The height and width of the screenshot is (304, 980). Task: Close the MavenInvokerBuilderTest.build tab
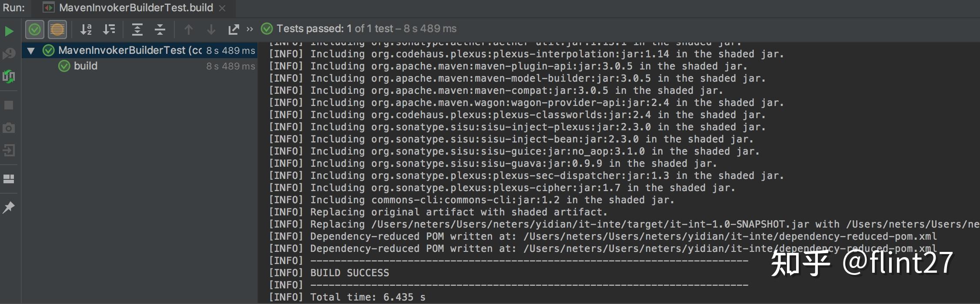pyautogui.click(x=222, y=8)
